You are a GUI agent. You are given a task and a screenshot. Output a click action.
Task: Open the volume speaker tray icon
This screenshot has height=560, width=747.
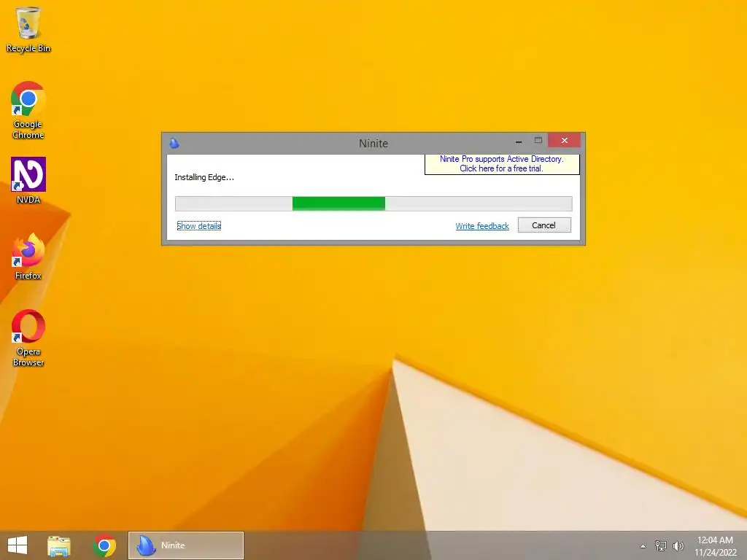[x=678, y=545]
